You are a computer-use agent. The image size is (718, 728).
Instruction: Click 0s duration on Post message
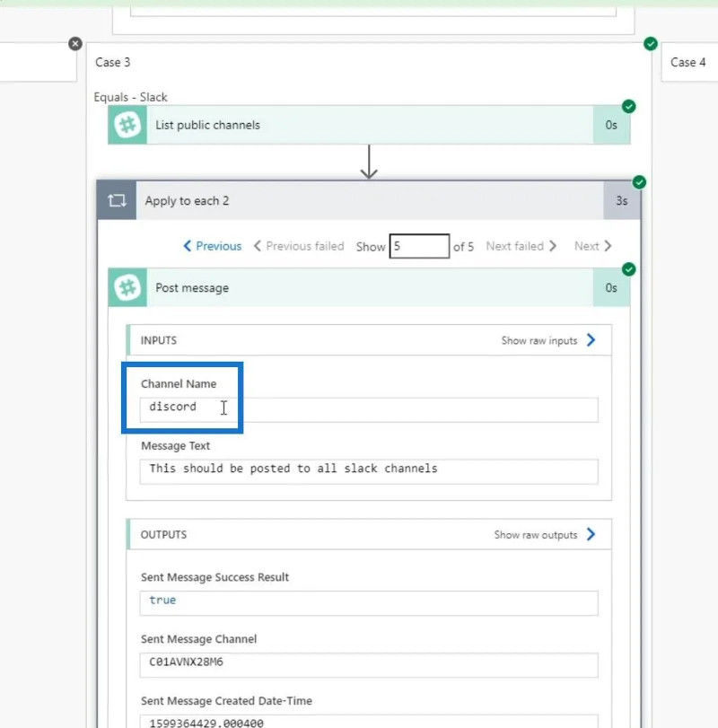[x=611, y=288]
